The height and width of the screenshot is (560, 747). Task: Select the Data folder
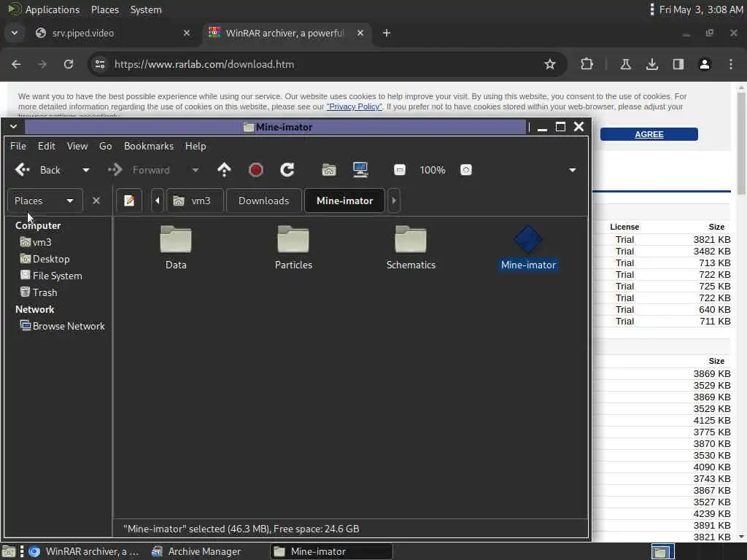(176, 248)
